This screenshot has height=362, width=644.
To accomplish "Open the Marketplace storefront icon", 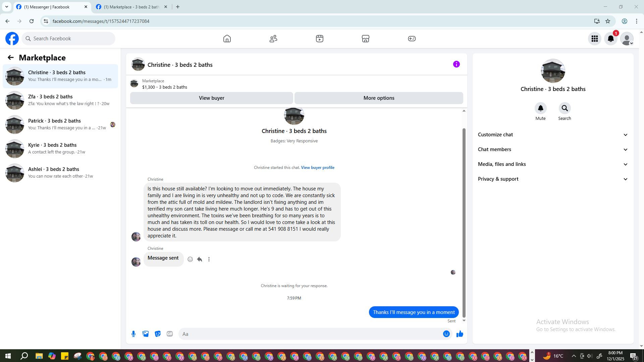I will pyautogui.click(x=366, y=39).
